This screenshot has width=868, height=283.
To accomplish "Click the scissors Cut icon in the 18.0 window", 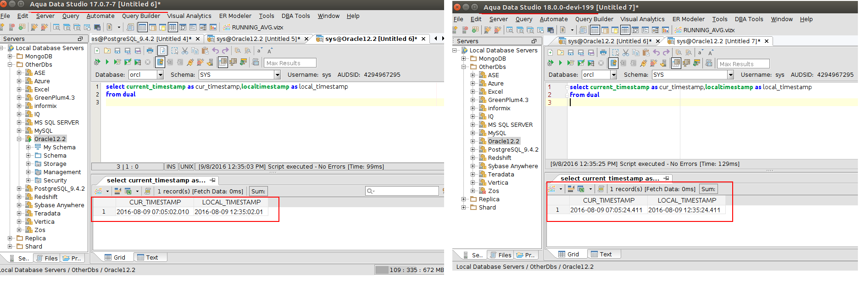I will [x=626, y=52].
